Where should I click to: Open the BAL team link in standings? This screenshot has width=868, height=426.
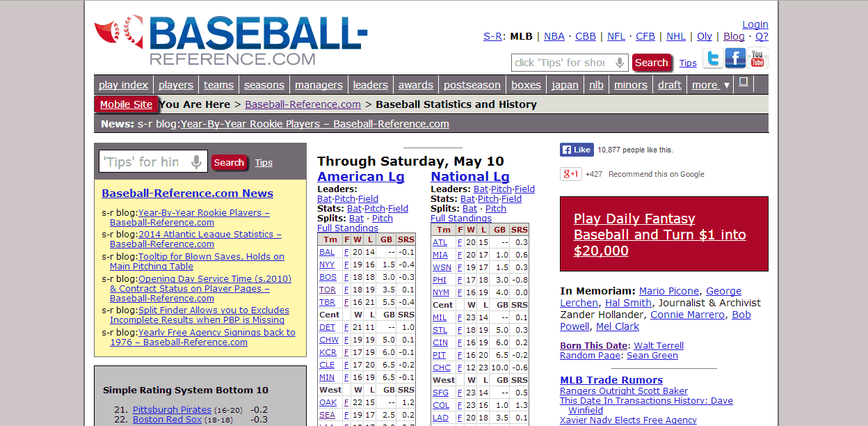(x=327, y=252)
